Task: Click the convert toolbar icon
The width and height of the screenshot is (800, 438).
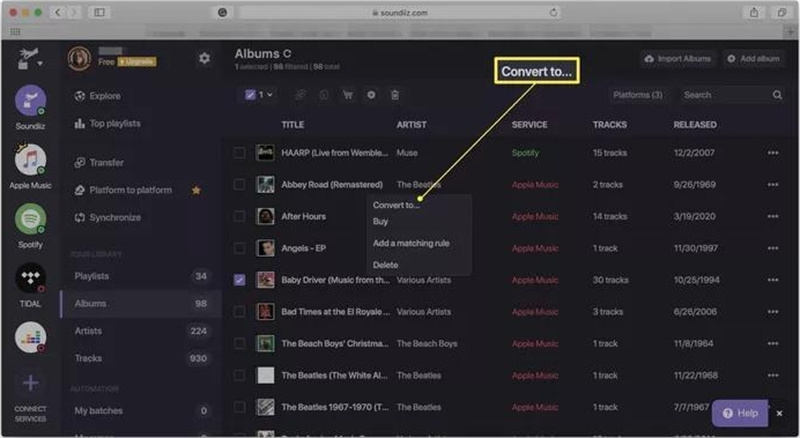Action: 301,95
